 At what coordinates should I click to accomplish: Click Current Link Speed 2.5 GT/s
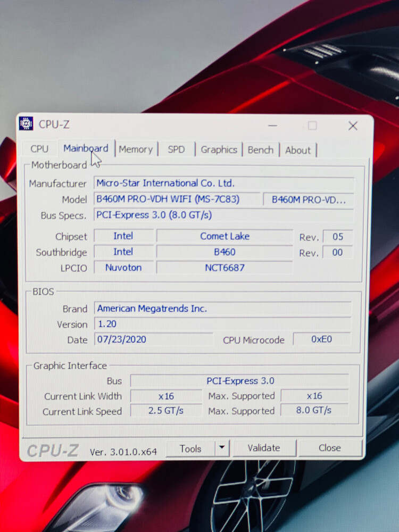pos(166,411)
